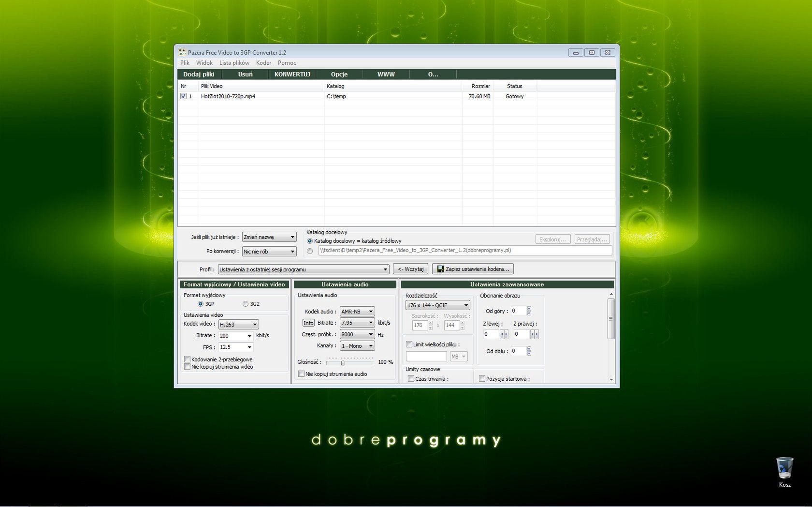This screenshot has width=812, height=507.
Task: Open Opcje from the toolbar
Action: 339,74
